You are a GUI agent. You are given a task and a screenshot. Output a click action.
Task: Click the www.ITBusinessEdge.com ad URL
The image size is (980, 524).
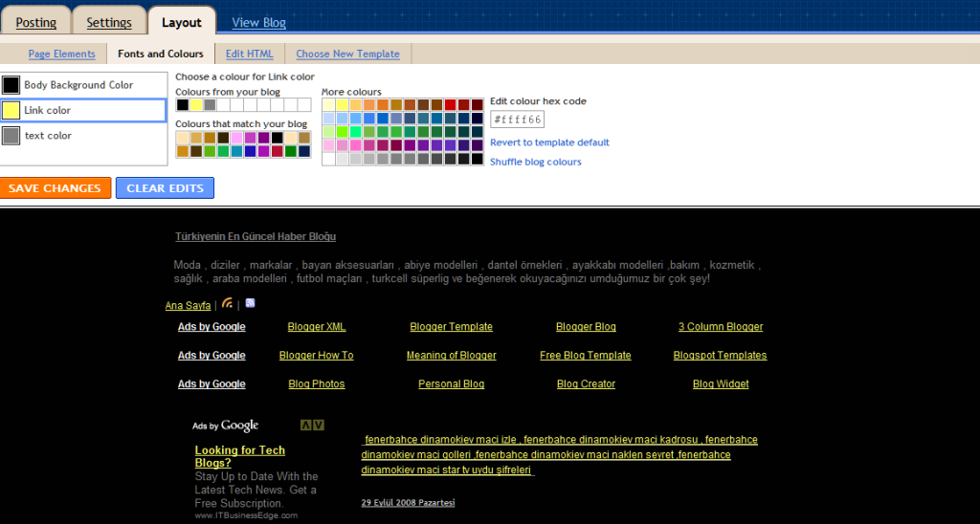[x=246, y=516]
